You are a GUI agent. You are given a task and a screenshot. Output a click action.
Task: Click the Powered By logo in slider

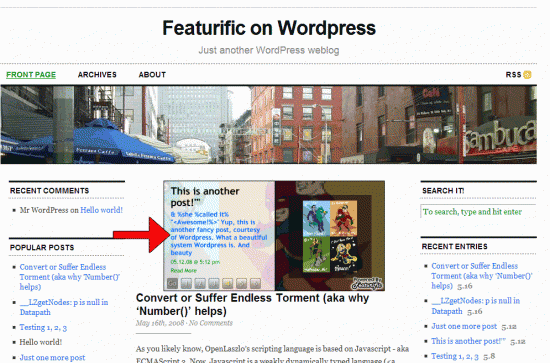coord(367,283)
